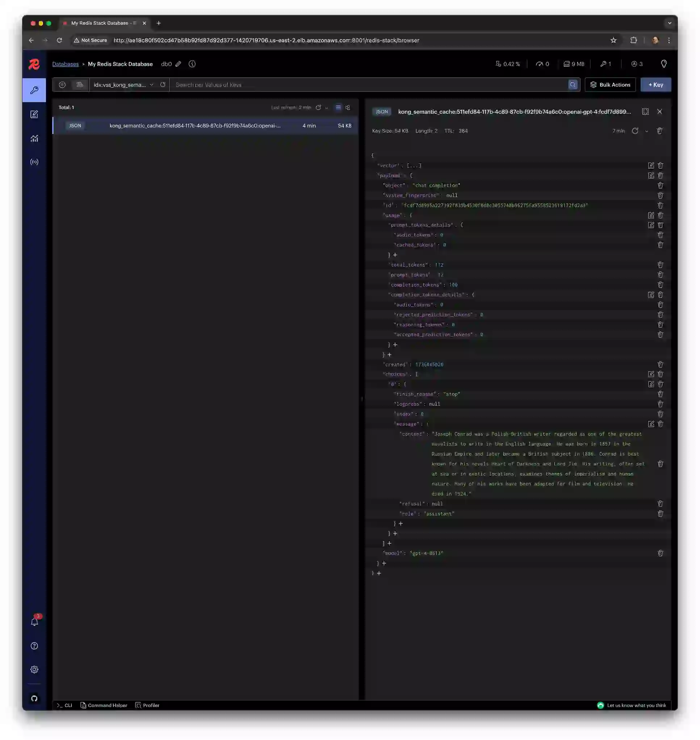This screenshot has height=740, width=700.
Task: Select the My Redis Stack Database browser tab
Action: click(x=104, y=23)
